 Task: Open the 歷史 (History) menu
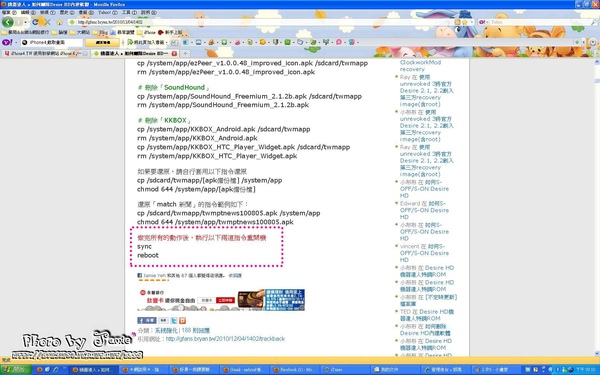(x=67, y=12)
